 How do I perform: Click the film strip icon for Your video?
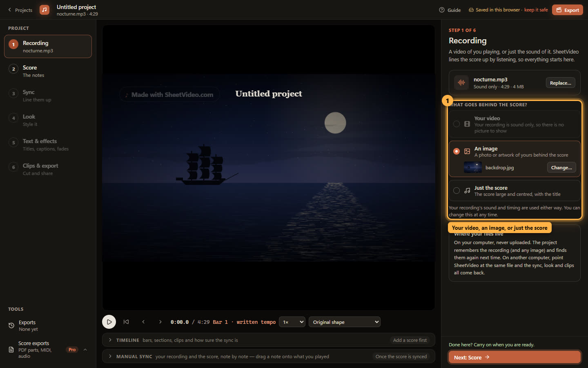[467, 124]
